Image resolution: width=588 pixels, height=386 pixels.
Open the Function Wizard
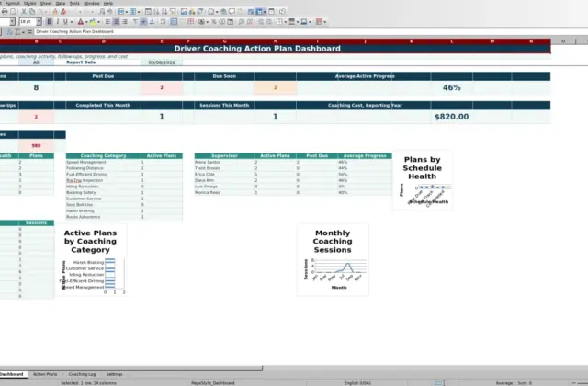pos(10,32)
